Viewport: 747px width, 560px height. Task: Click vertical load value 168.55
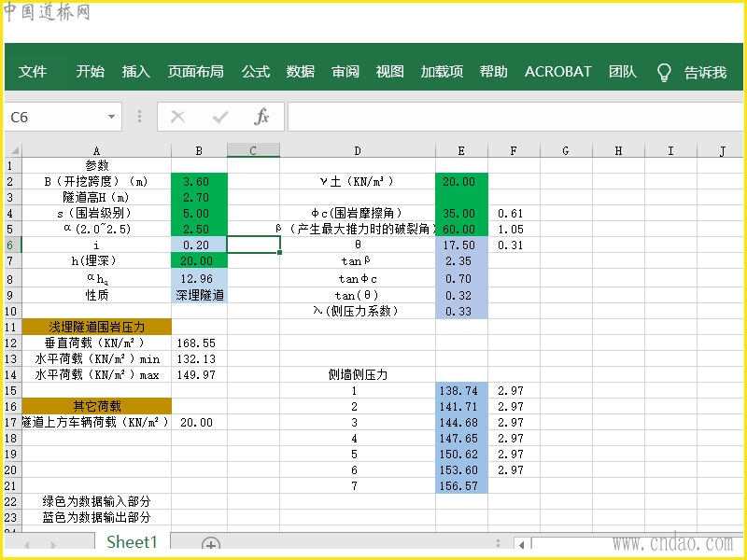199,343
